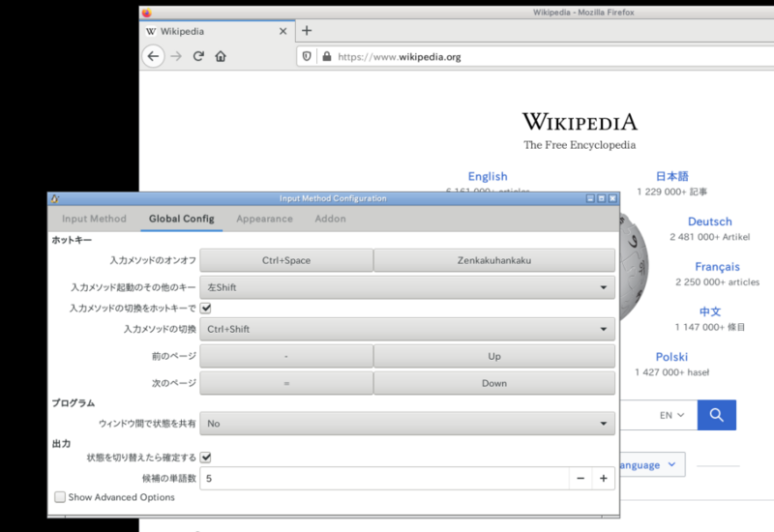Go back with Firefox back arrow
This screenshot has height=532, width=774.
pyautogui.click(x=153, y=56)
